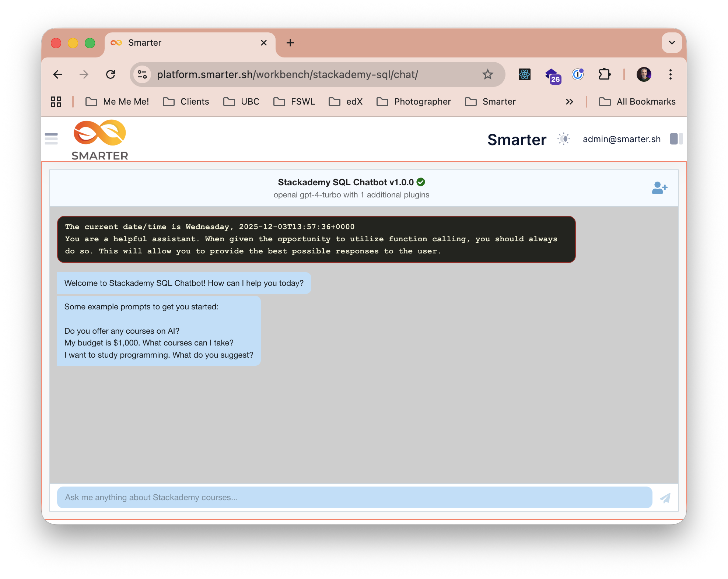Image resolution: width=728 pixels, height=579 pixels.
Task: Open the All Bookmarks folder
Action: click(637, 102)
